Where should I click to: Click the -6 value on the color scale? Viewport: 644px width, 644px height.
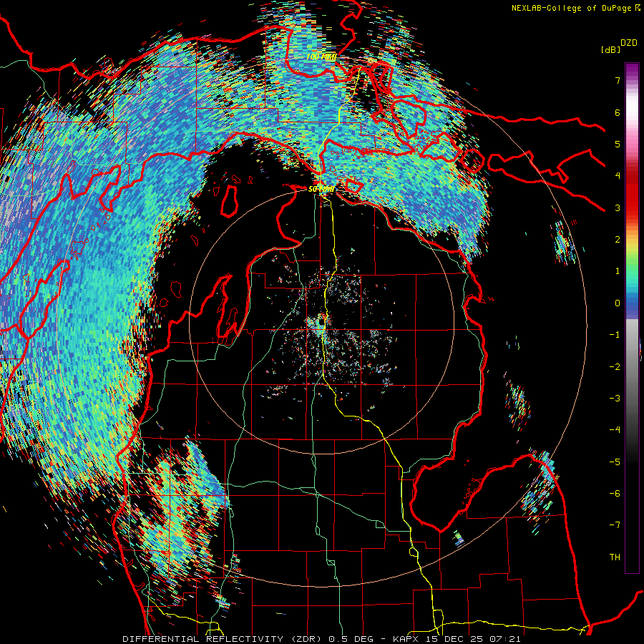click(615, 494)
